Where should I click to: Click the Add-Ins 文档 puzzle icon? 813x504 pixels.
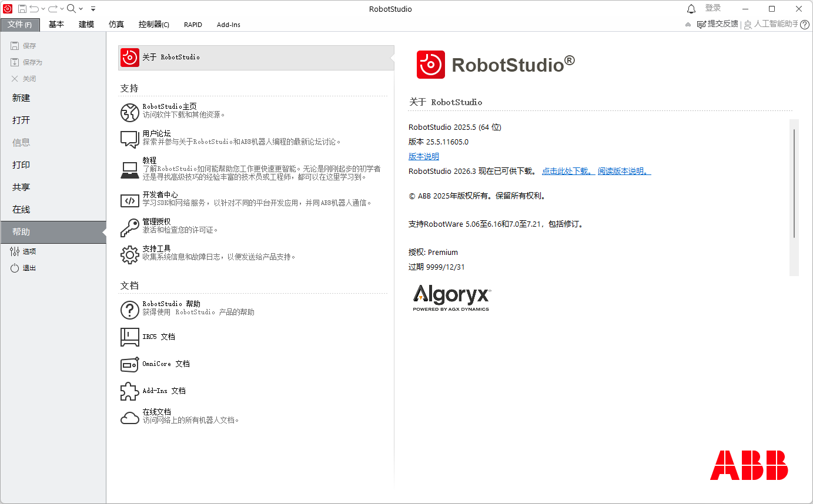(x=129, y=391)
